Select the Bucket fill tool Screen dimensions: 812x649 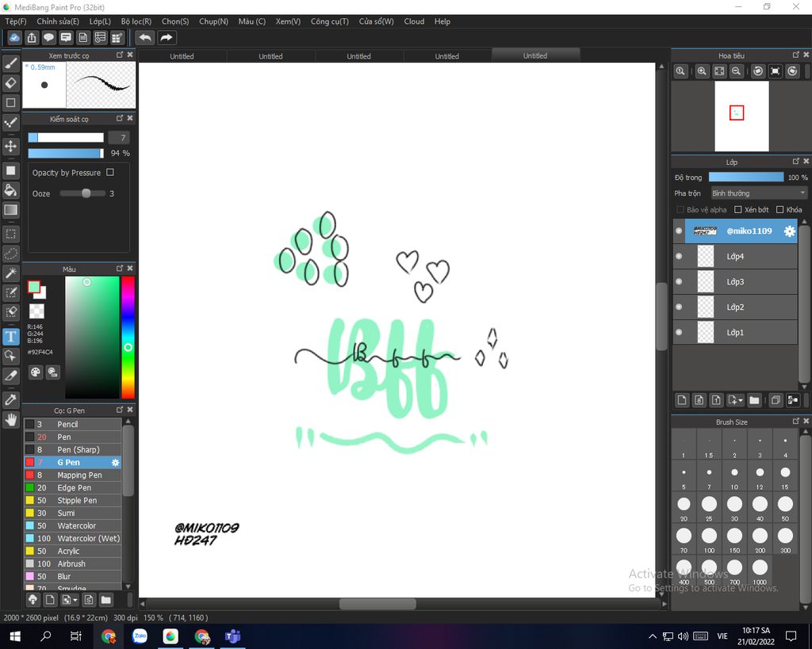pos(10,190)
